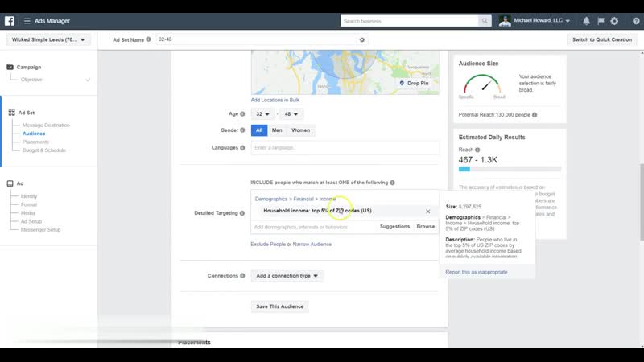The width and height of the screenshot is (644, 362).
Task: Remove the Household income targeting entry
Action: pyautogui.click(x=428, y=212)
